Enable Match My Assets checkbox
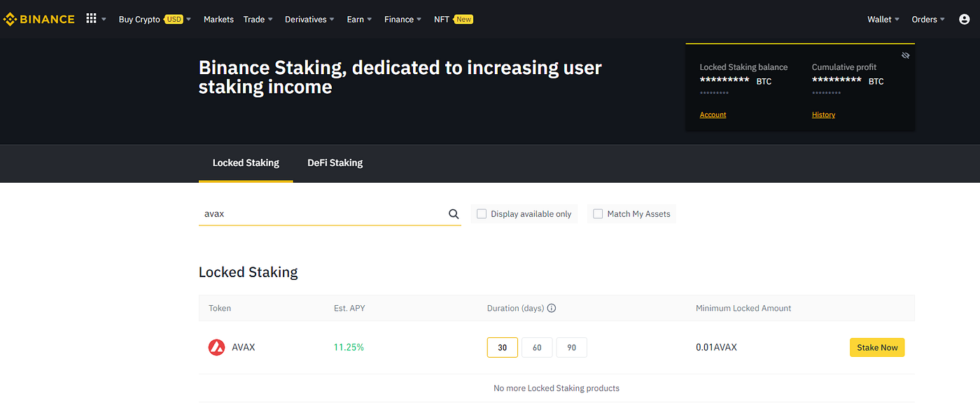The image size is (980, 415). [x=598, y=214]
